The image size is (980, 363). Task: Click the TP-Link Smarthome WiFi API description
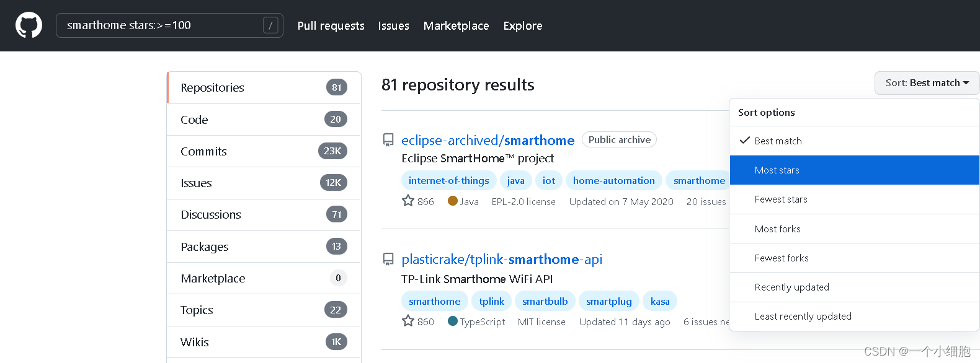click(477, 279)
